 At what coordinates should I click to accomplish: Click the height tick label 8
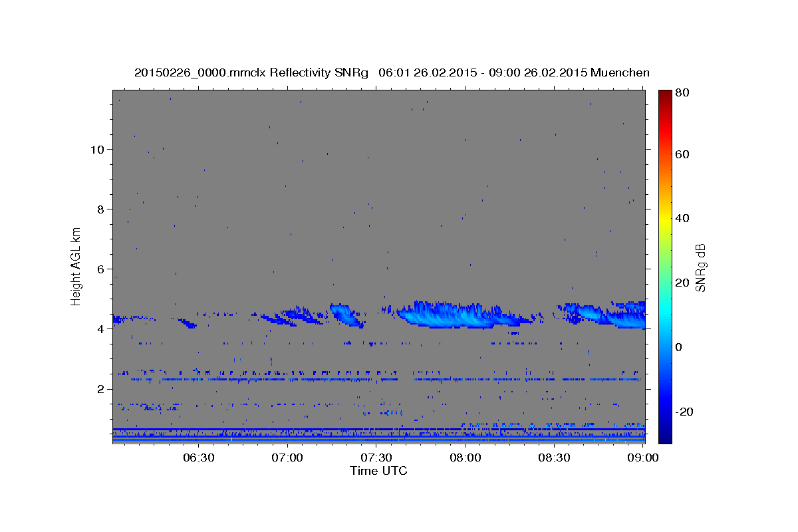(x=100, y=209)
